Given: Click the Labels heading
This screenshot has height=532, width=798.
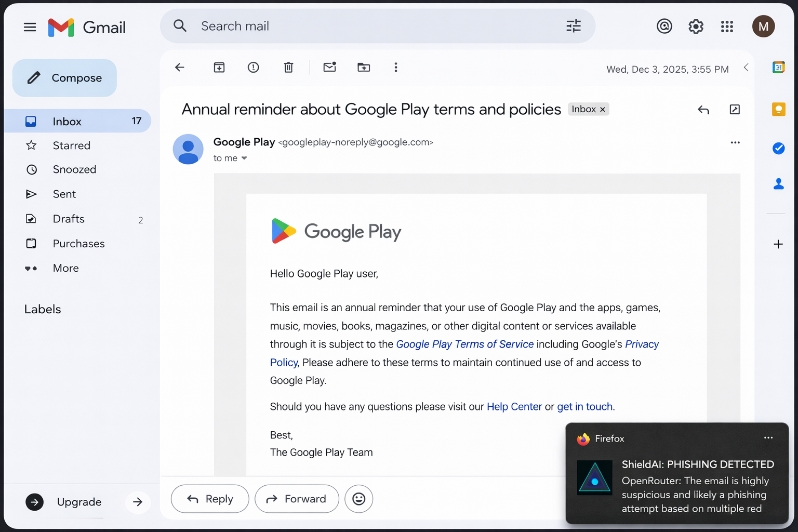Looking at the screenshot, I should coord(43,309).
